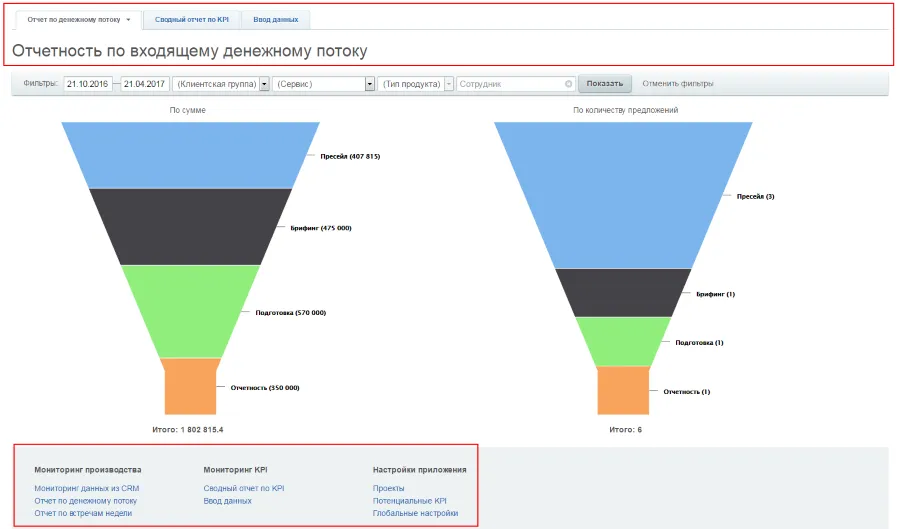Open the Мониторинг данных из CRM footer link
Screen dimensions: 900x529
pos(86,488)
